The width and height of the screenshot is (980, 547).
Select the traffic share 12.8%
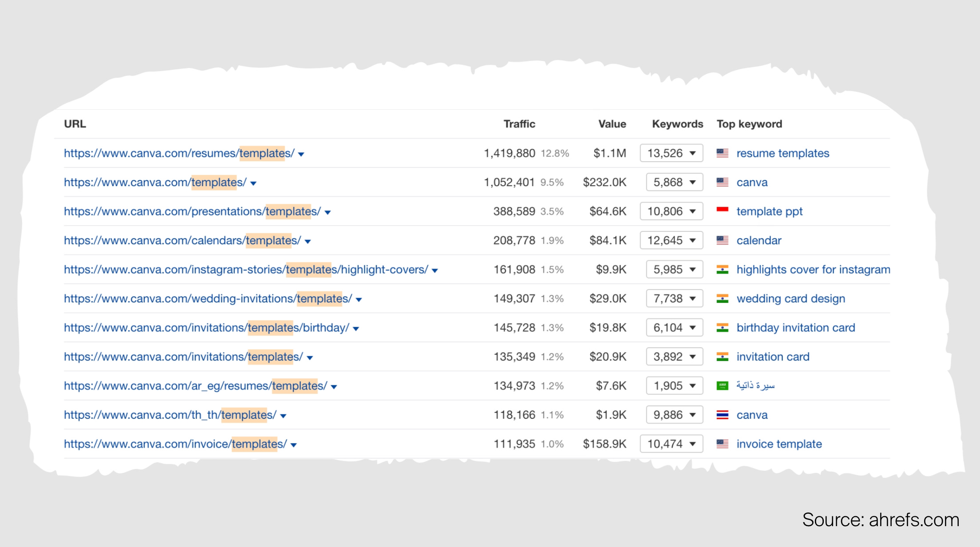[555, 153]
